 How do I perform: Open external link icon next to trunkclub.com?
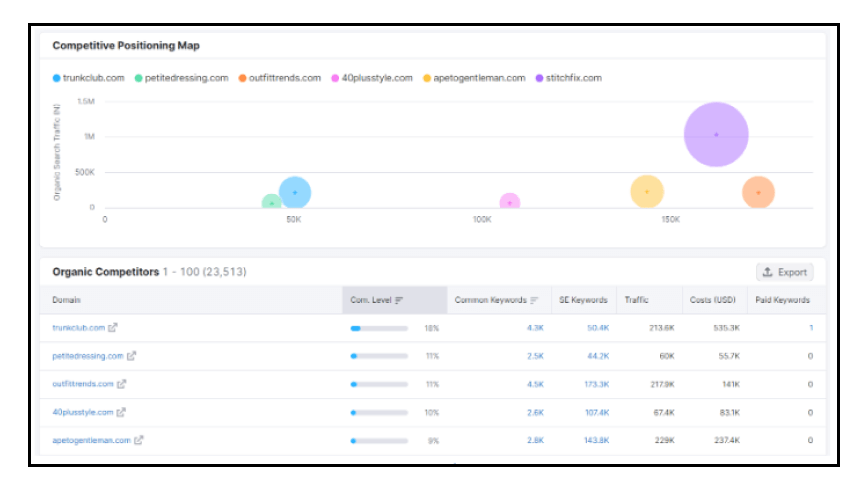(113, 327)
